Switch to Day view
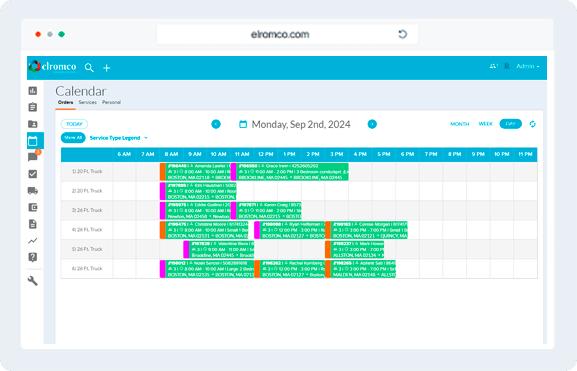The width and height of the screenshot is (577, 371). pos(510,124)
